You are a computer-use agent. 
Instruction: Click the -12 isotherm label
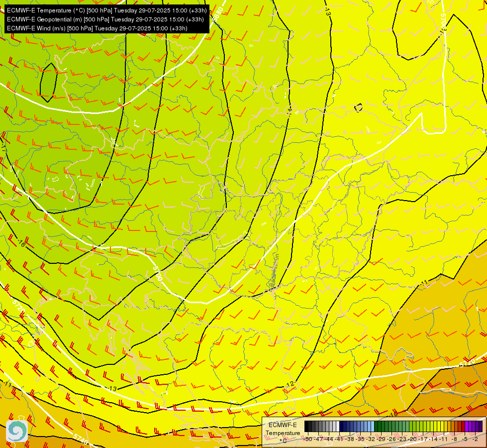pyautogui.click(x=291, y=385)
